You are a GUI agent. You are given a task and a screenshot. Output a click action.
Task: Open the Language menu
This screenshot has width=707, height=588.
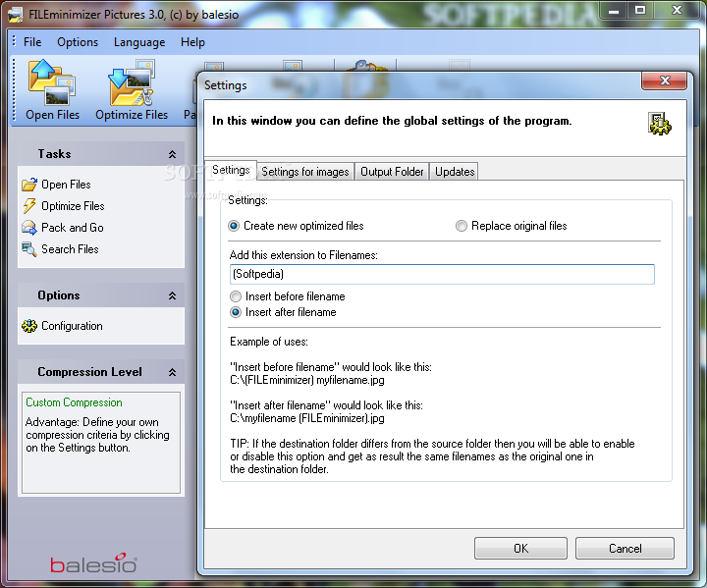click(139, 42)
